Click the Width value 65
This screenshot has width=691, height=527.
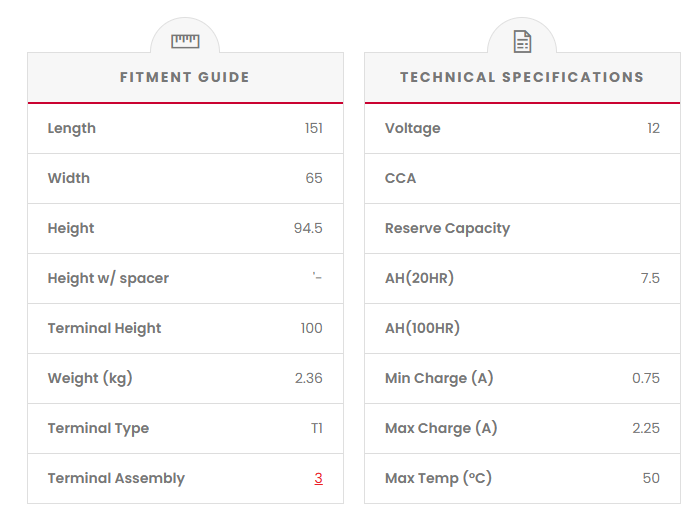tap(314, 178)
